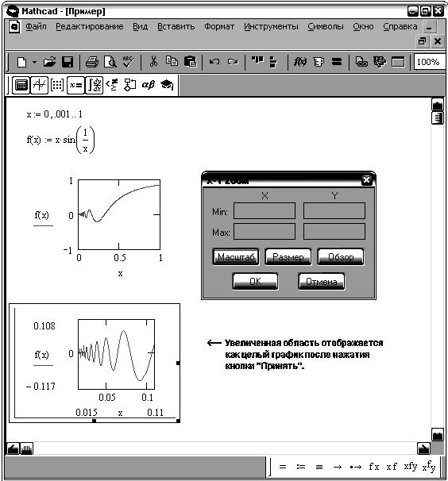448x481 pixels.
Task: Click the Y Min input field
Action: (x=334, y=211)
